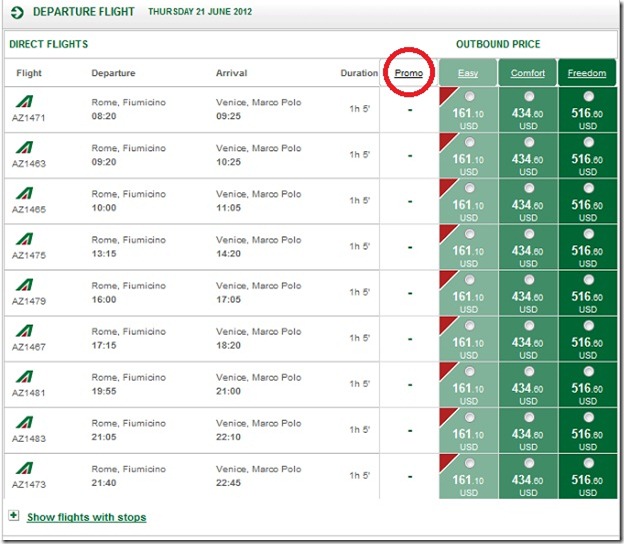Image resolution: width=624 pixels, height=544 pixels.
Task: Select Freedom fare for 09:20 flight AZ1463
Action: (x=589, y=142)
